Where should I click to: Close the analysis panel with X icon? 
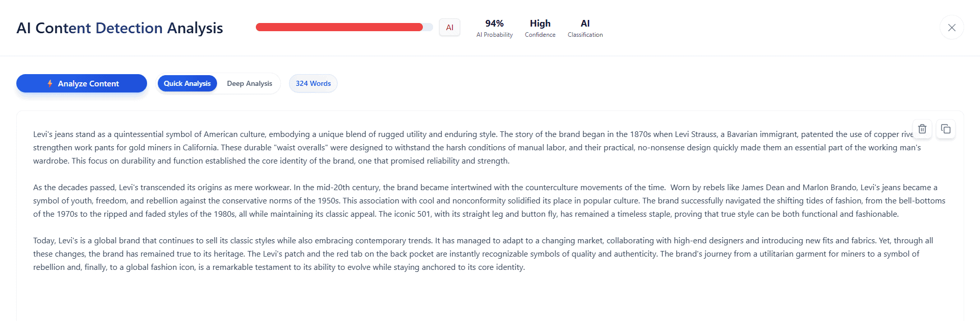point(951,28)
